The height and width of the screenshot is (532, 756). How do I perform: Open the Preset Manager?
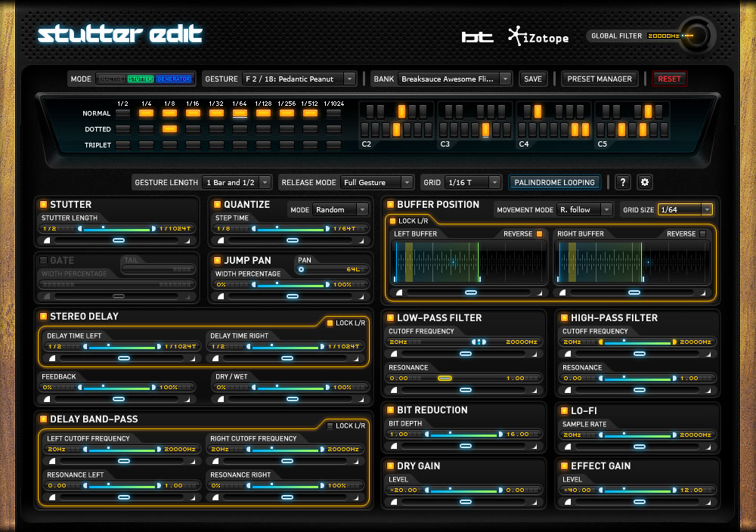pyautogui.click(x=600, y=79)
